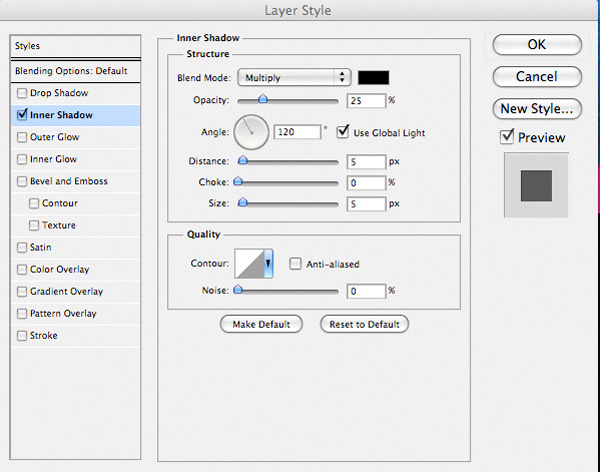This screenshot has height=472, width=600.
Task: Toggle the Use Global Light checkbox
Action: 342,132
